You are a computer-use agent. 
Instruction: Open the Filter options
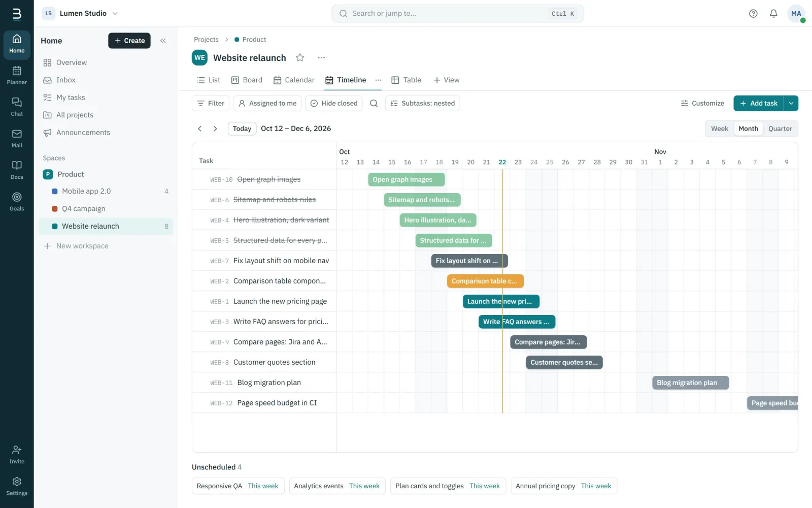pyautogui.click(x=211, y=103)
